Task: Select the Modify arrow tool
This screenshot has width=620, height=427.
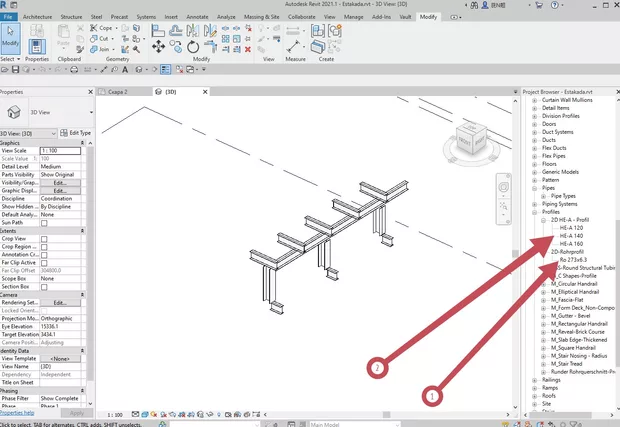Action: [10, 38]
